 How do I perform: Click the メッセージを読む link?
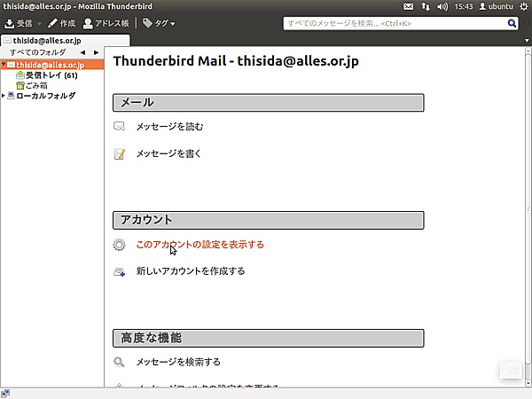(169, 127)
